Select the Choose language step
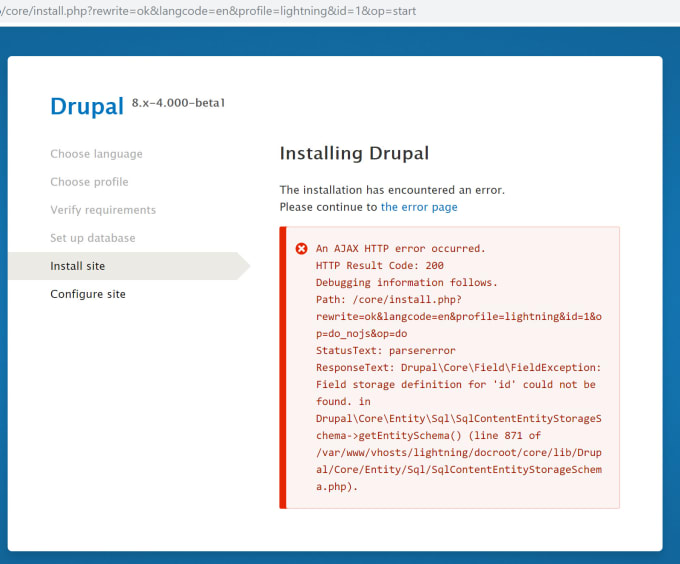This screenshot has width=680, height=564. click(x=96, y=154)
